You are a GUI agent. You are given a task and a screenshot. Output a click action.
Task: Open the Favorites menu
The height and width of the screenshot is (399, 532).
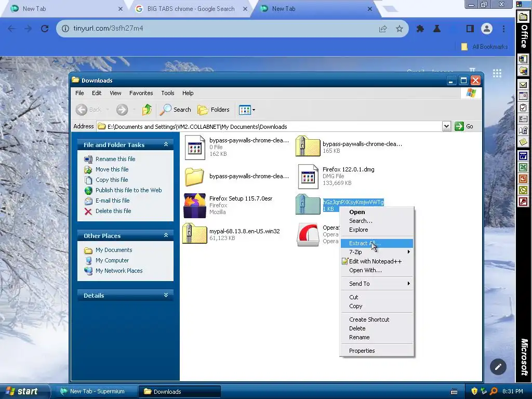tap(141, 93)
